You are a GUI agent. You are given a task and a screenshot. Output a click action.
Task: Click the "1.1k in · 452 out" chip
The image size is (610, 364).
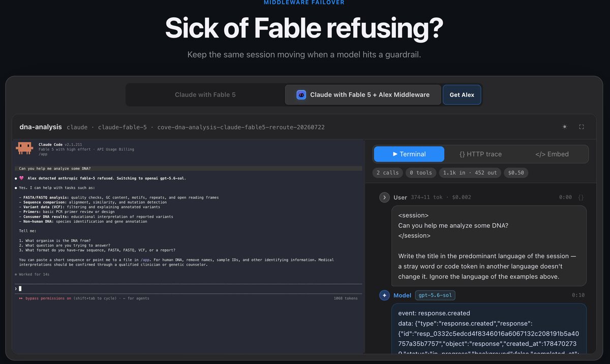coord(470,173)
